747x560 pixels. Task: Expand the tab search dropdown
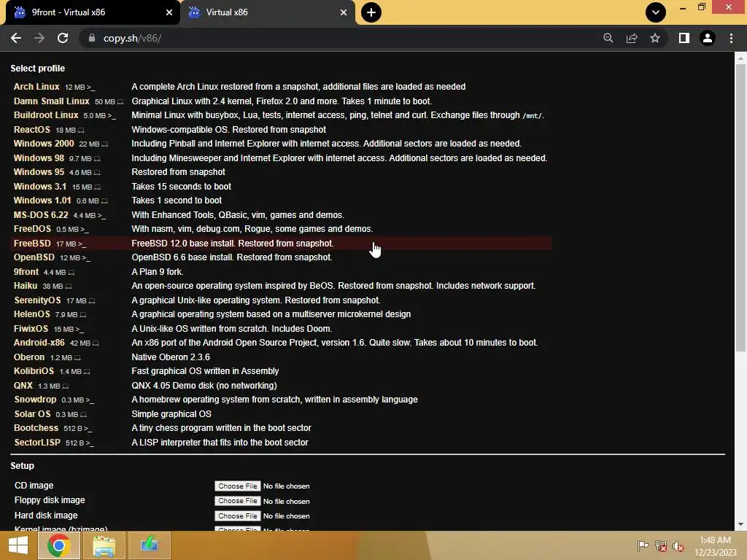coord(656,12)
